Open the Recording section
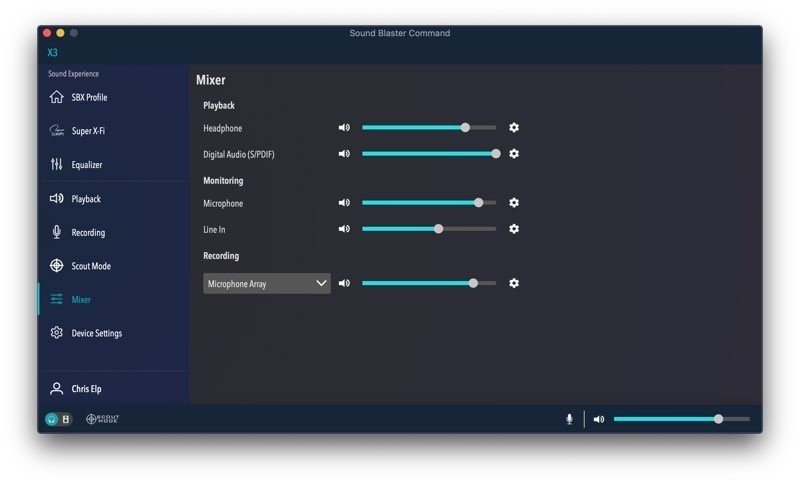Screen dimensions: 800x483 tap(87, 233)
